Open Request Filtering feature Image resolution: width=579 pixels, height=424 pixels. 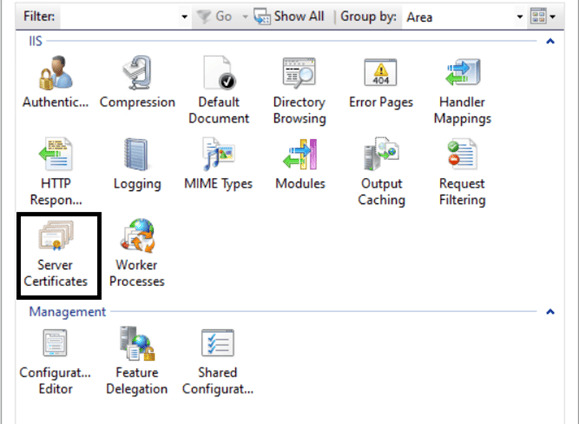point(462,171)
